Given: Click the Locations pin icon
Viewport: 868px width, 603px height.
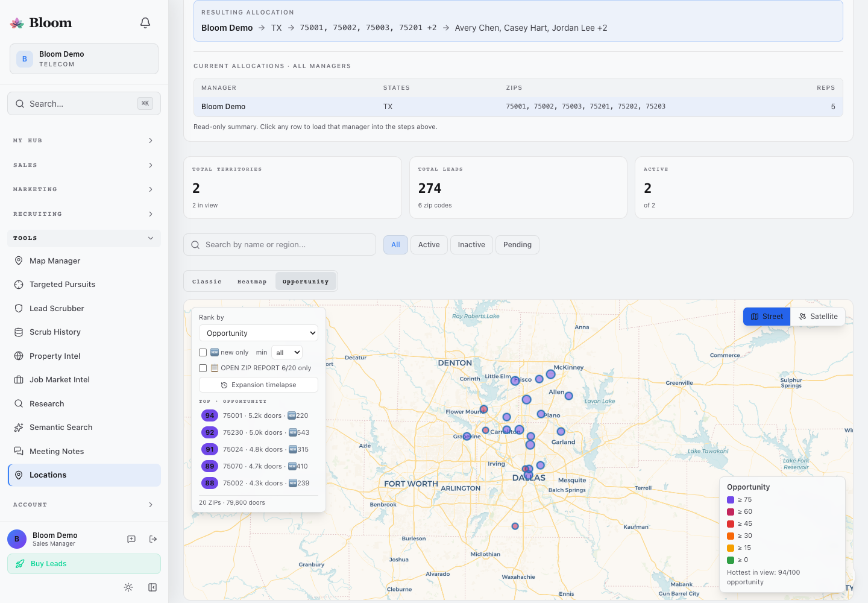Looking at the screenshot, I should click(19, 475).
